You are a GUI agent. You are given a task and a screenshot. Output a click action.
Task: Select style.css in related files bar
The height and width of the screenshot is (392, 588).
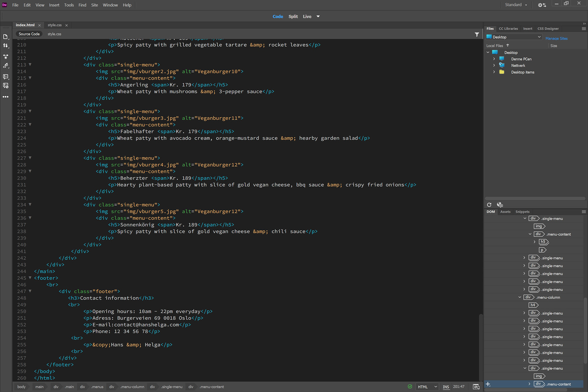tap(55, 34)
